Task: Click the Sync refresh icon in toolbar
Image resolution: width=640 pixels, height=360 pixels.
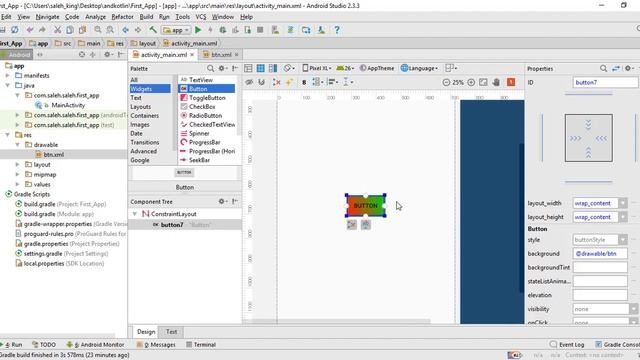Action: click(15, 30)
